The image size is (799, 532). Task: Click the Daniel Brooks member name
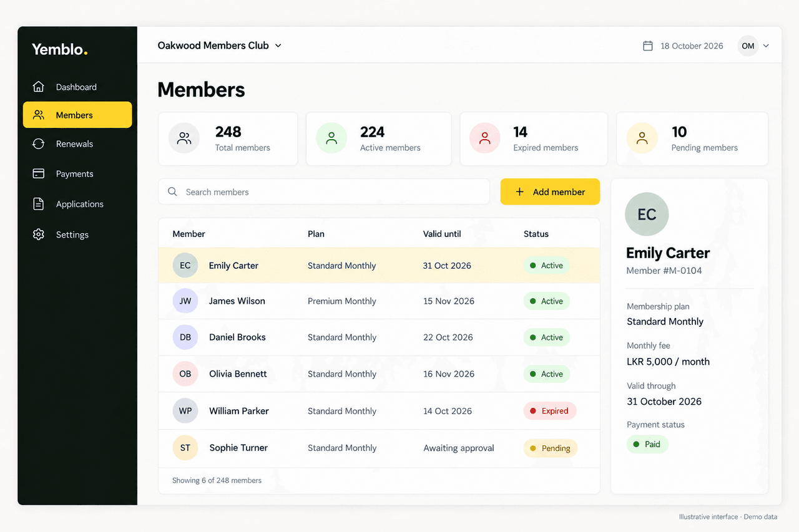coord(237,337)
